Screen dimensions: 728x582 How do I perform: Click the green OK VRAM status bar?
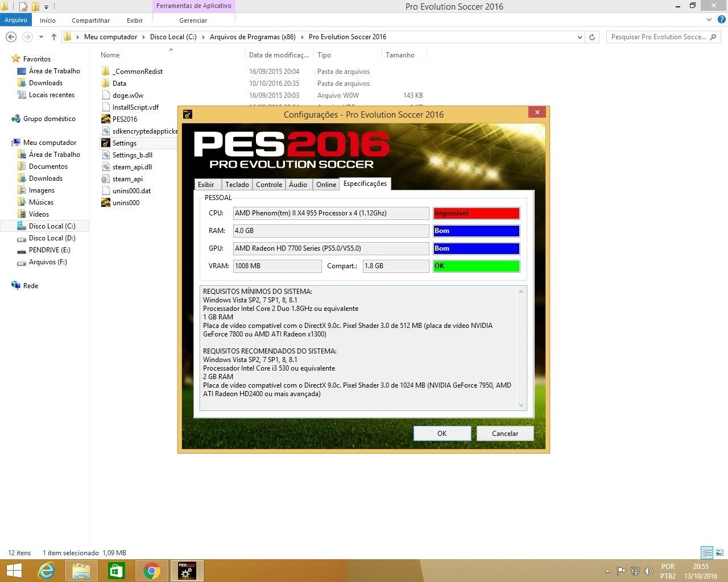click(x=476, y=266)
